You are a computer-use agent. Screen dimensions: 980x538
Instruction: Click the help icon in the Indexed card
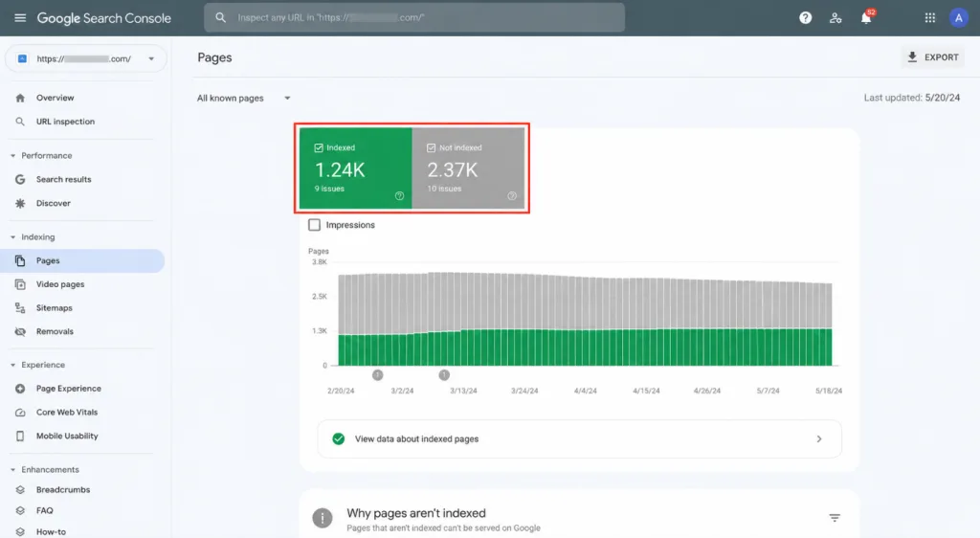(x=399, y=195)
